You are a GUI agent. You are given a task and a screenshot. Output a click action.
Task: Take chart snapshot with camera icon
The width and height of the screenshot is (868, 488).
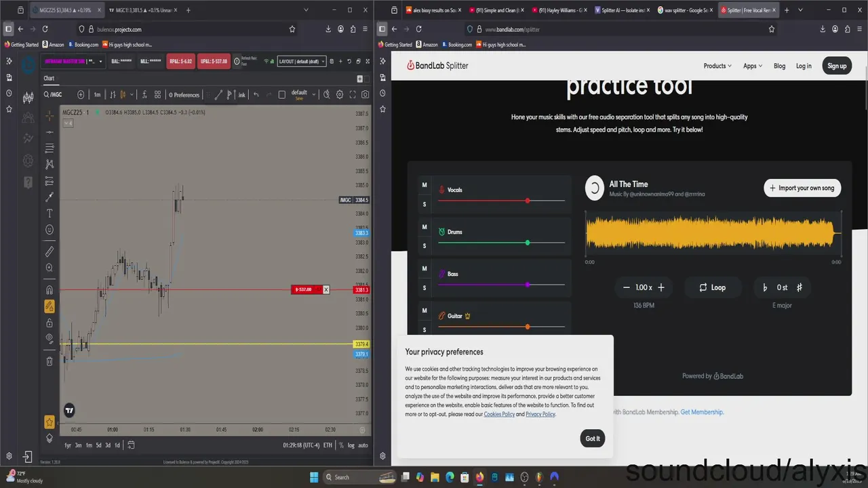pyautogui.click(x=366, y=95)
